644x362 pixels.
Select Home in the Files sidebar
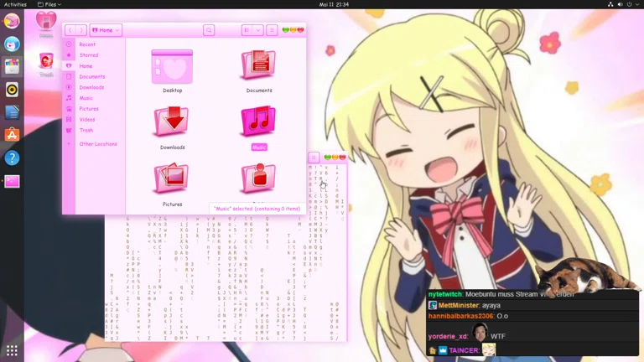tap(86, 65)
